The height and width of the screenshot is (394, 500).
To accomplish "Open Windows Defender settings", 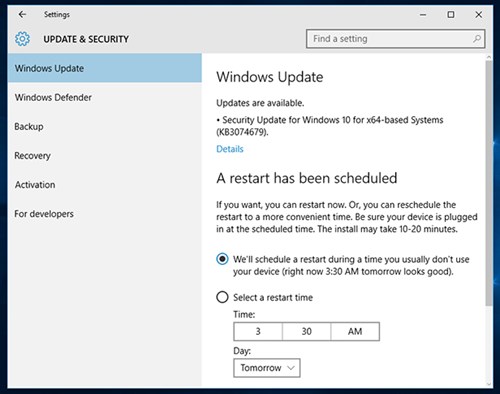I will (x=105, y=97).
